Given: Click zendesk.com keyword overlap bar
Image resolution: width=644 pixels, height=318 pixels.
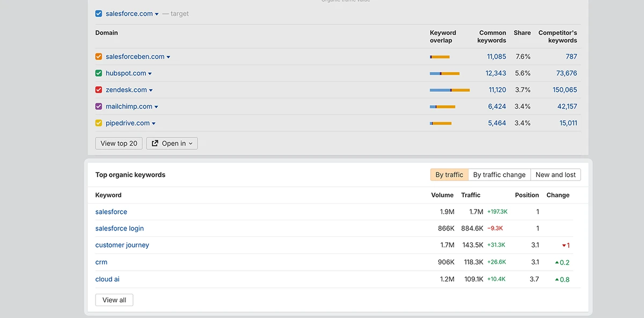Looking at the screenshot, I should (450, 90).
